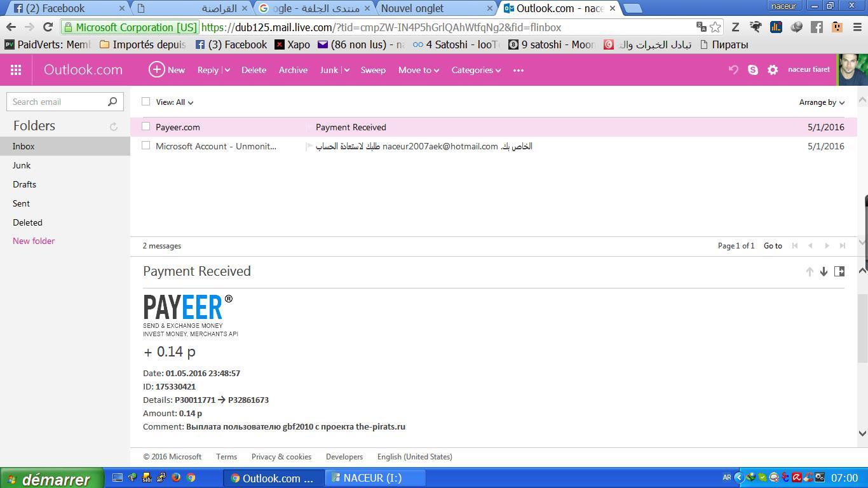Check the Payeer.com message checkbox
The height and width of the screenshot is (488, 868).
pos(146,126)
